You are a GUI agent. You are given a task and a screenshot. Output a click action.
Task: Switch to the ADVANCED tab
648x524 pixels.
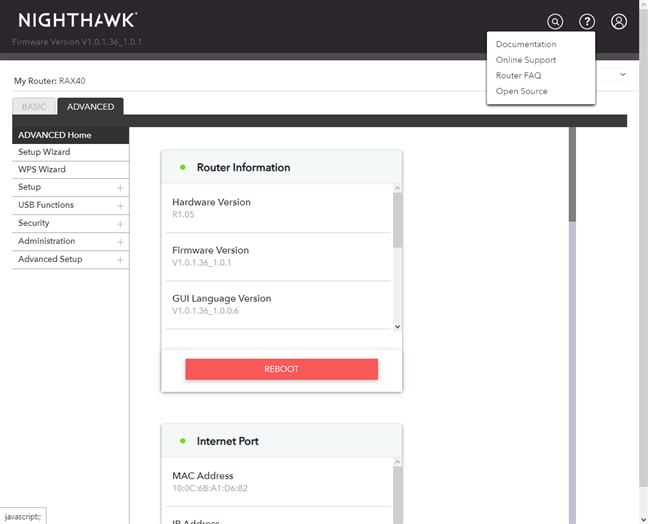point(91,107)
